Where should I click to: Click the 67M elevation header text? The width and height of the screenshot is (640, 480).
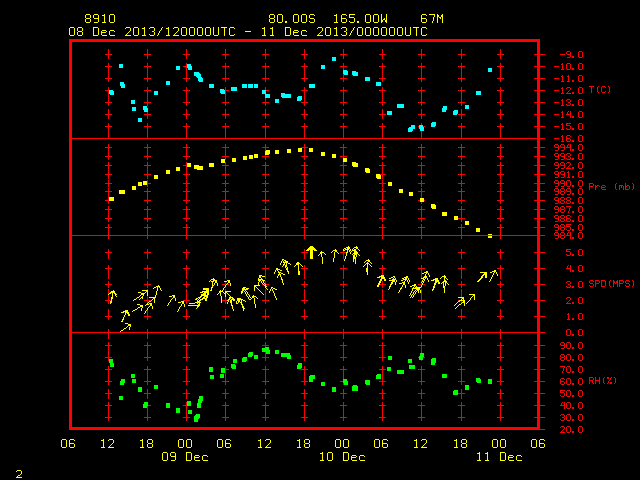pyautogui.click(x=432, y=19)
